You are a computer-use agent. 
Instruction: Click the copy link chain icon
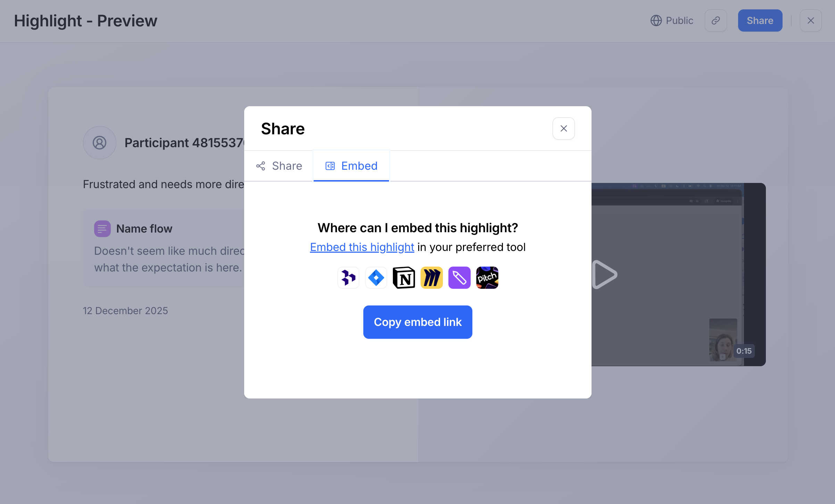click(x=716, y=21)
